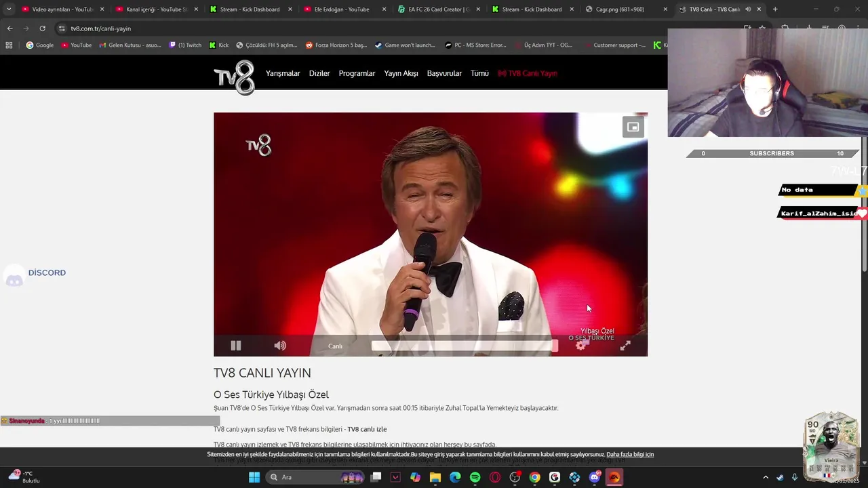The width and height of the screenshot is (868, 488).
Task: Open EA app from the taskbar
Action: pos(614,477)
